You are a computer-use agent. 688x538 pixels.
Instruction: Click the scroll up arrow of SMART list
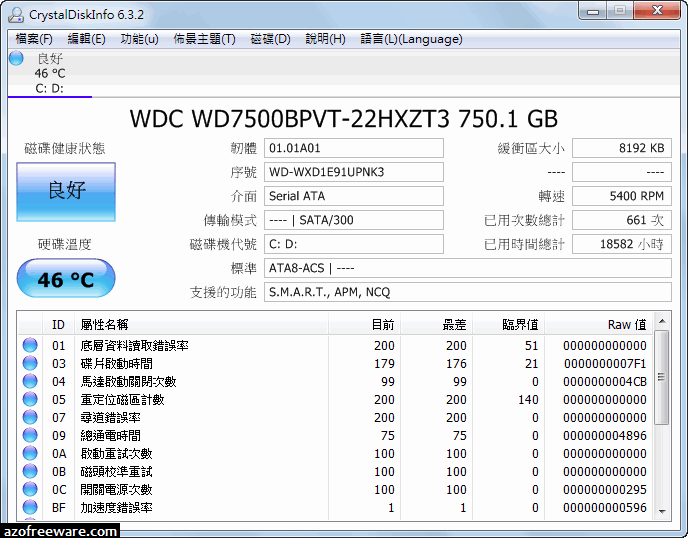(662, 322)
